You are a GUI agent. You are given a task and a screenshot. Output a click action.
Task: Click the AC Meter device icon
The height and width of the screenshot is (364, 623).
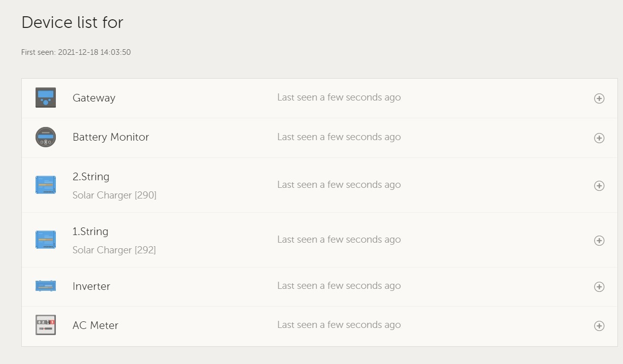(x=46, y=325)
